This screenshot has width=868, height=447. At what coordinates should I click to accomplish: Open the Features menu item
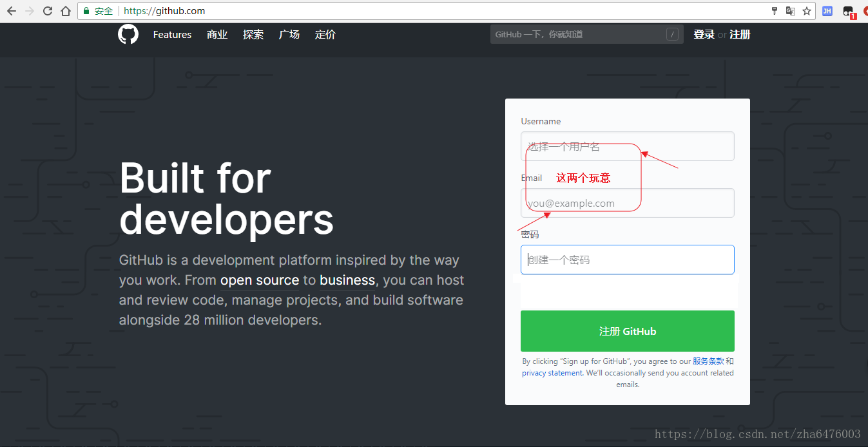[x=172, y=35]
